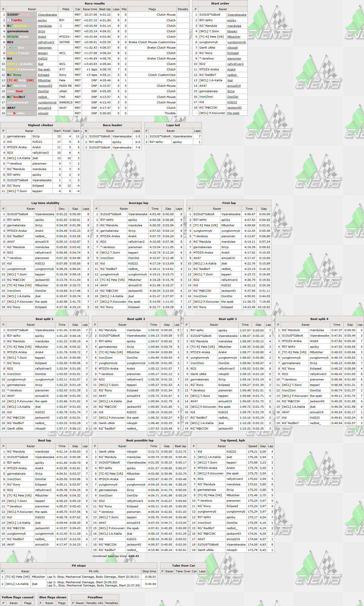This screenshot has height=606, width=364.
Task: Follow mandulaa link in Race results table
Action: [45, 26]
